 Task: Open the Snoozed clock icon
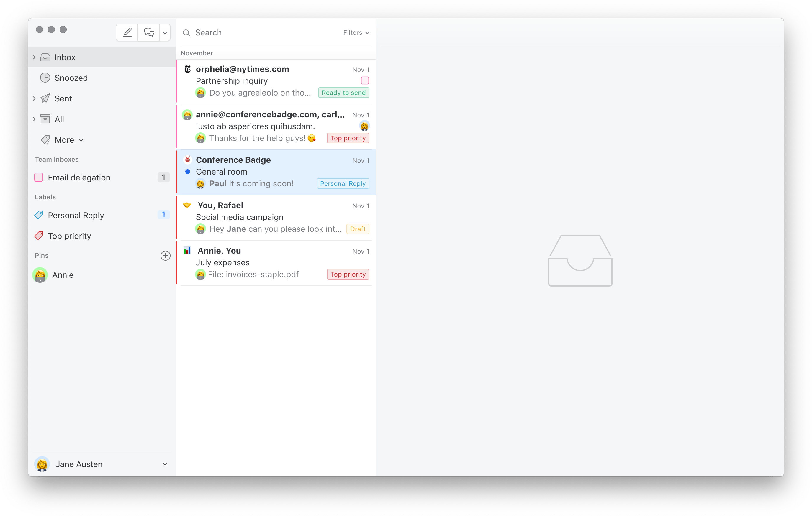pyautogui.click(x=45, y=78)
